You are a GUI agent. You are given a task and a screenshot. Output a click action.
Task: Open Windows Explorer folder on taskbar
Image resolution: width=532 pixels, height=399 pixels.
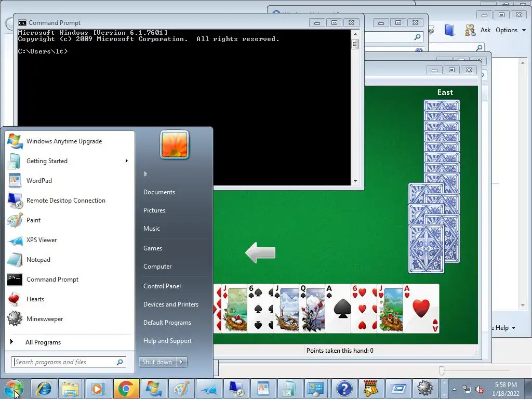(70, 389)
